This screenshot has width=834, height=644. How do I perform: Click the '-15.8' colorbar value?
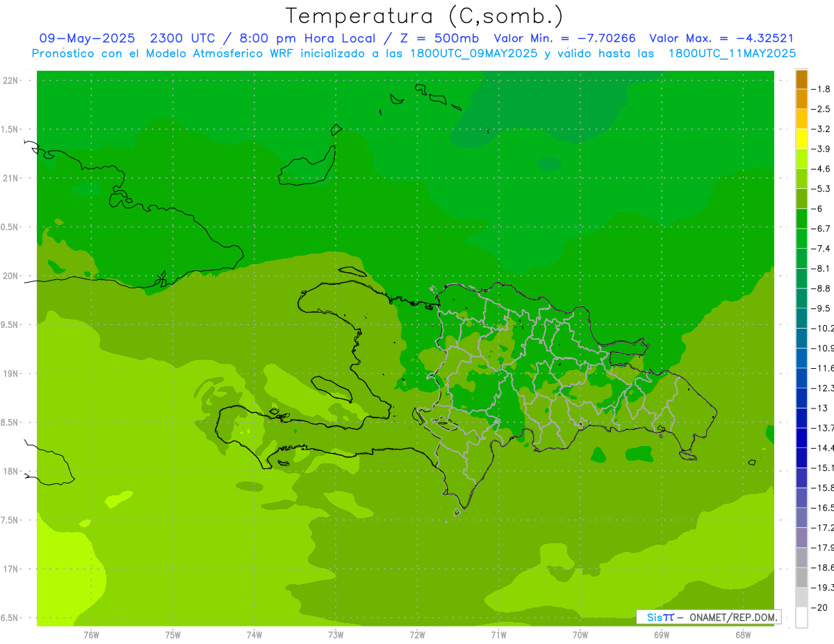(x=822, y=487)
